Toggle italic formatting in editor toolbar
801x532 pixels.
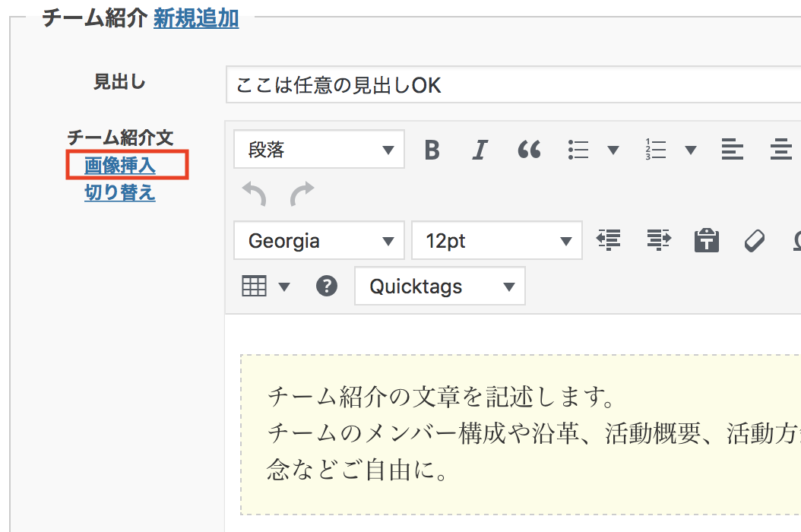click(480, 150)
